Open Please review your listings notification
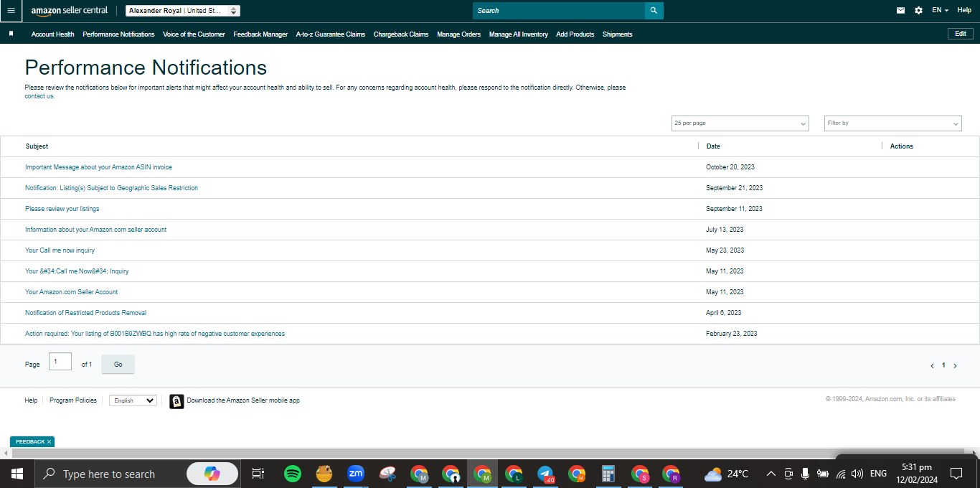The width and height of the screenshot is (980, 488). point(62,209)
